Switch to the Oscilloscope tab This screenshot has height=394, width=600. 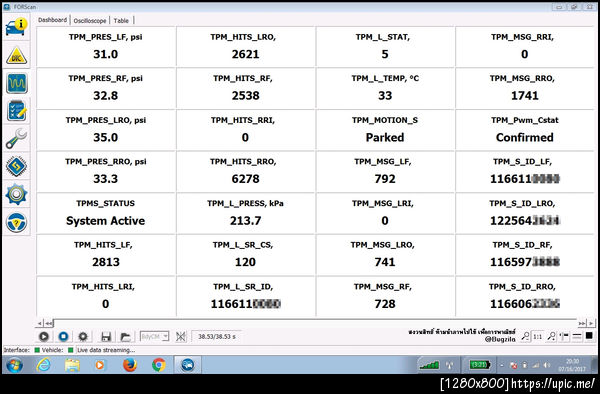90,21
